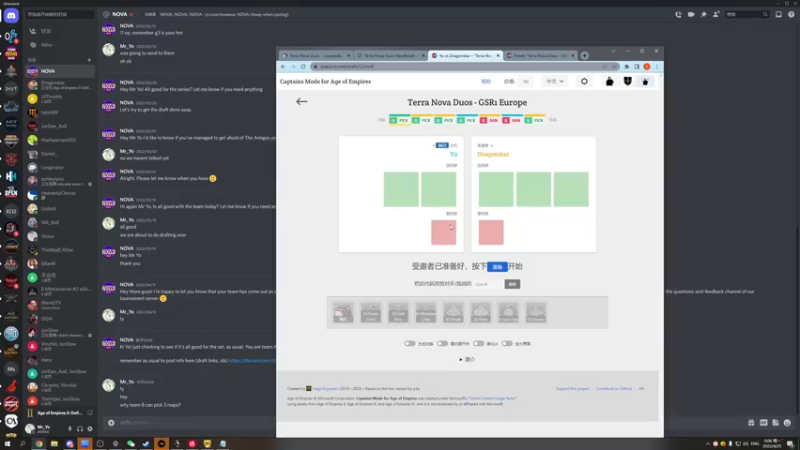Open the 2HVT server icon in Discord
Image resolution: width=800 pixels, height=450 pixels.
tap(11, 88)
